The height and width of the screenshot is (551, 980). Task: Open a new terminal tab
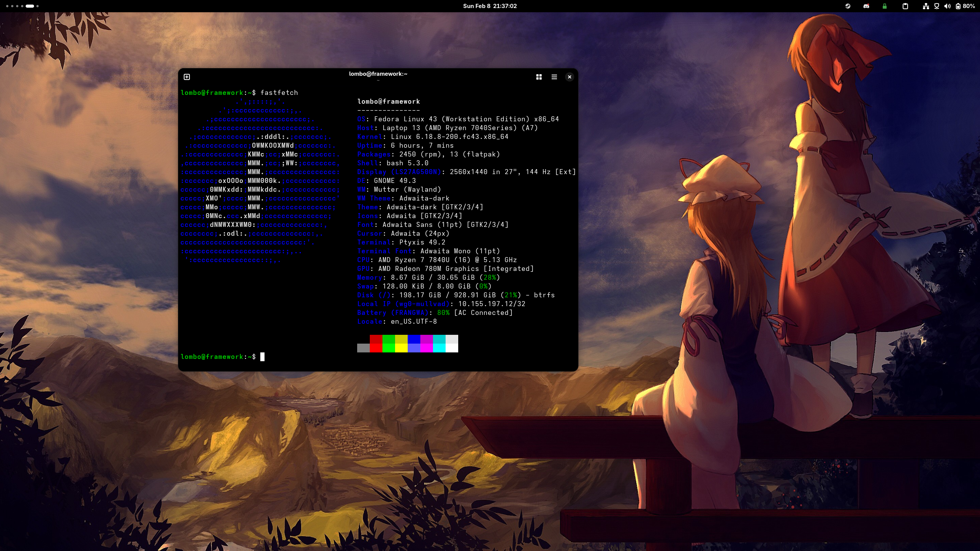coord(187,77)
